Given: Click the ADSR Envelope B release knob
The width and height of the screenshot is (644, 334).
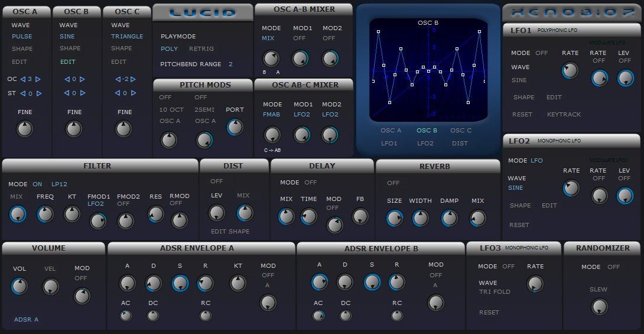Looking at the screenshot, I should tap(397, 282).
